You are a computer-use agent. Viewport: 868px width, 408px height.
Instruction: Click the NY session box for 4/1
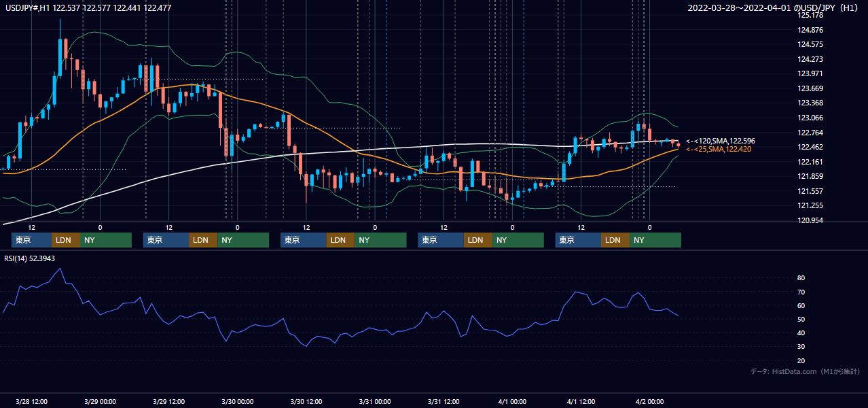655,240
